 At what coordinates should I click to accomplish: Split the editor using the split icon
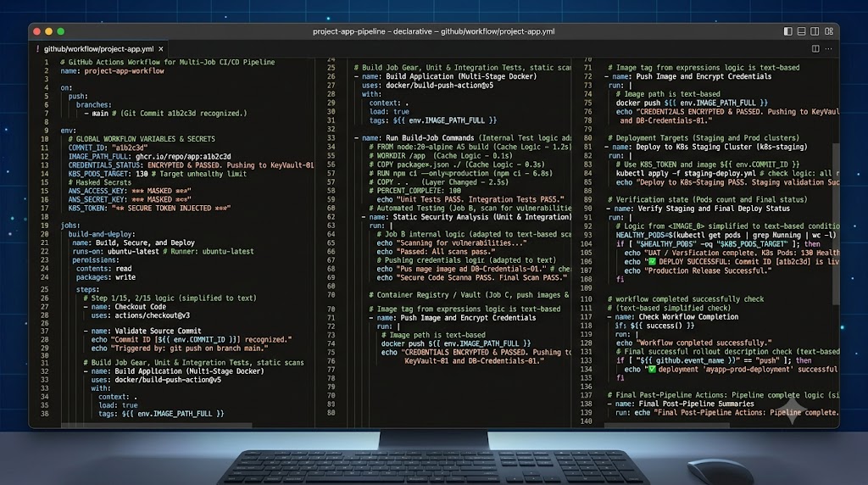pyautogui.click(x=815, y=48)
